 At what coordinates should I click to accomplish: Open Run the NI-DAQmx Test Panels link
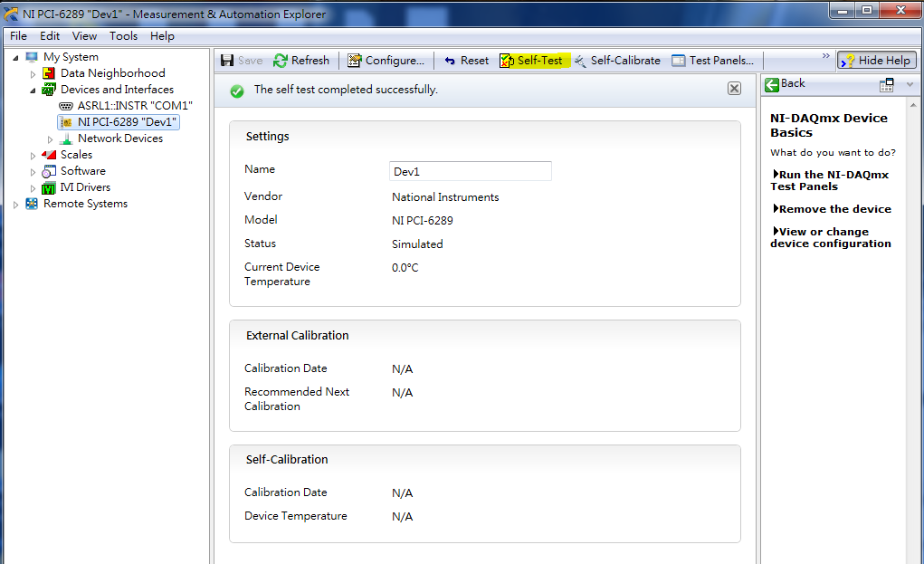(x=830, y=180)
